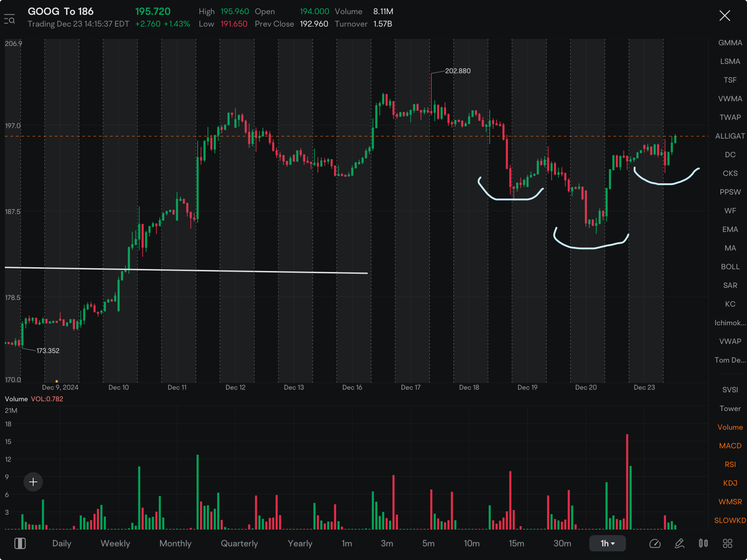Click the GOOG To 186 title
747x560 pixels.
tap(61, 11)
